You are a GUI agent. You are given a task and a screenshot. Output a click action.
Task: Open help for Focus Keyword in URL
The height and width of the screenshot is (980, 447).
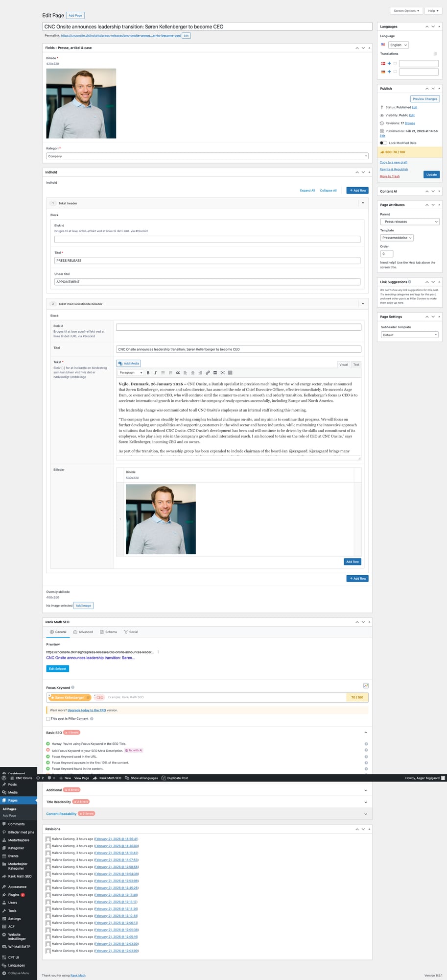click(x=366, y=757)
